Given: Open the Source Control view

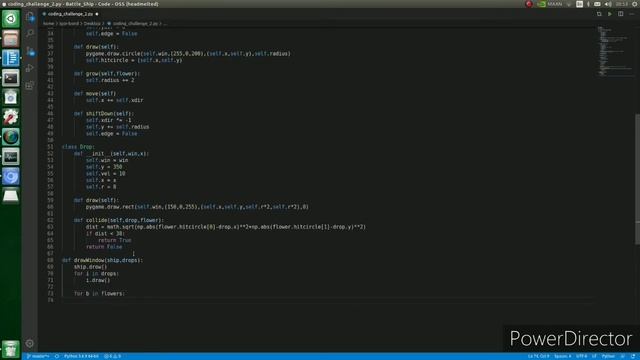Looking at the screenshot, I should pos(30,51).
